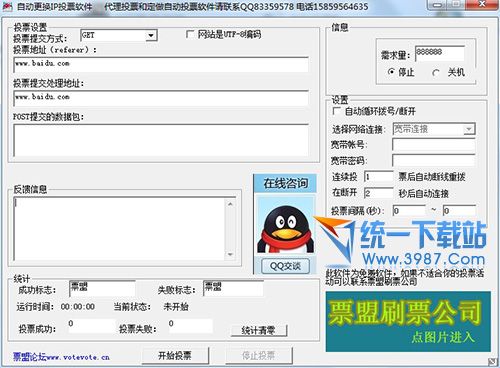Click the 未开始 status text
The image size is (500, 368).
click(x=176, y=307)
